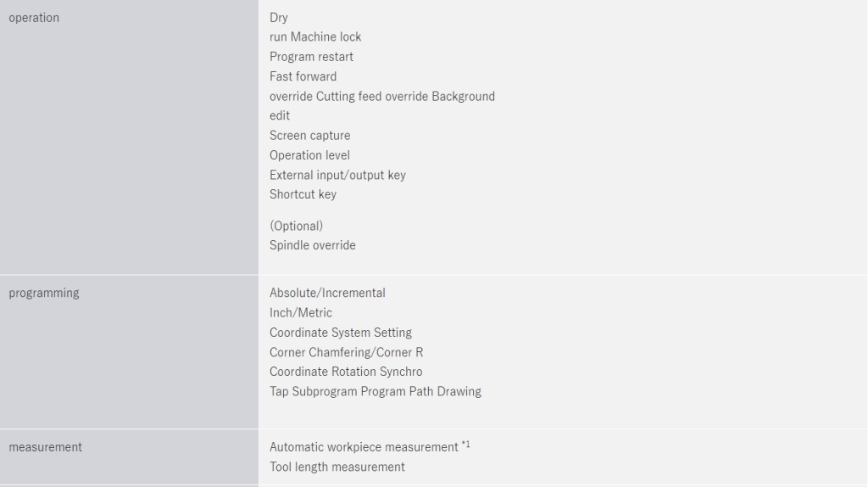Click the 'run Machine lock' text

coord(315,37)
